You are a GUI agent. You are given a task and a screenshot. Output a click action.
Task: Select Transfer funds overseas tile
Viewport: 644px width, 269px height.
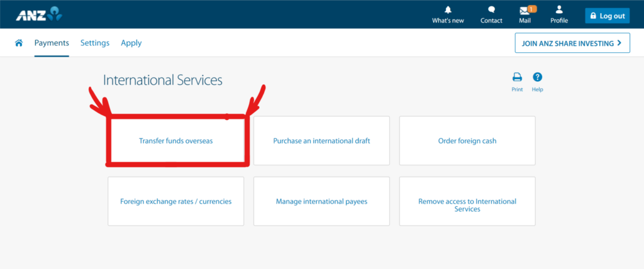176,141
